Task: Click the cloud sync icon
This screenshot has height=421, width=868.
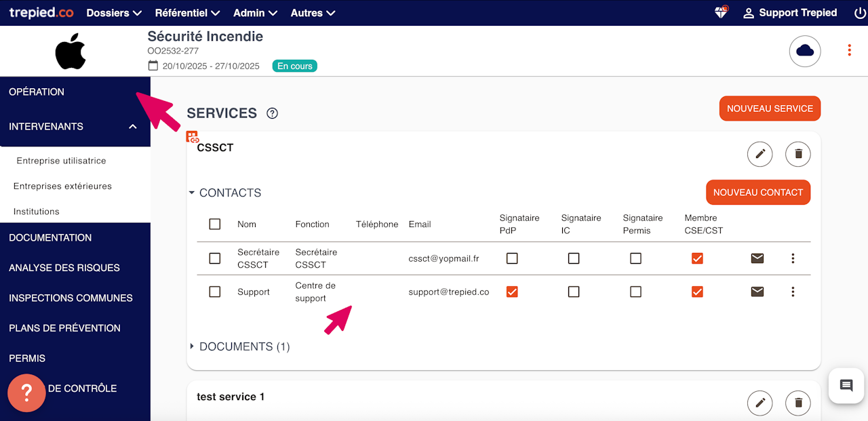Action: (x=805, y=51)
